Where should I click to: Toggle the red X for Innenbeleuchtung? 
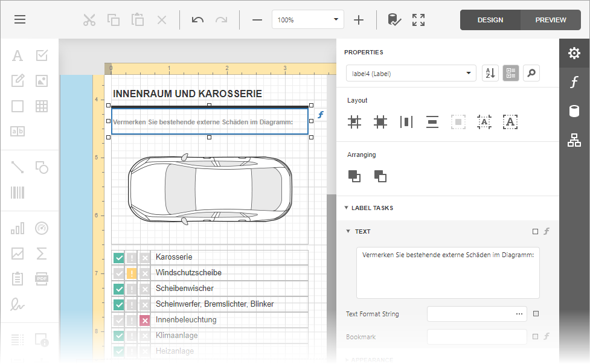coord(145,320)
